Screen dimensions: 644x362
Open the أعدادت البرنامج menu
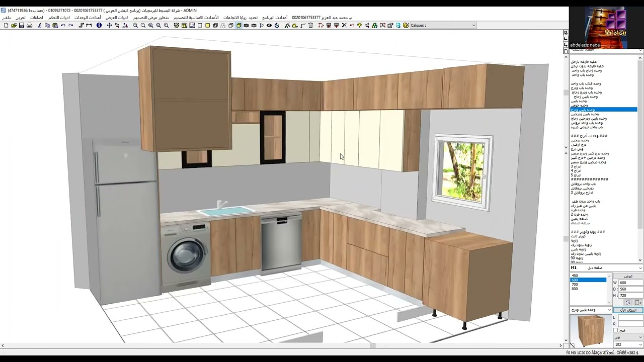click(275, 18)
